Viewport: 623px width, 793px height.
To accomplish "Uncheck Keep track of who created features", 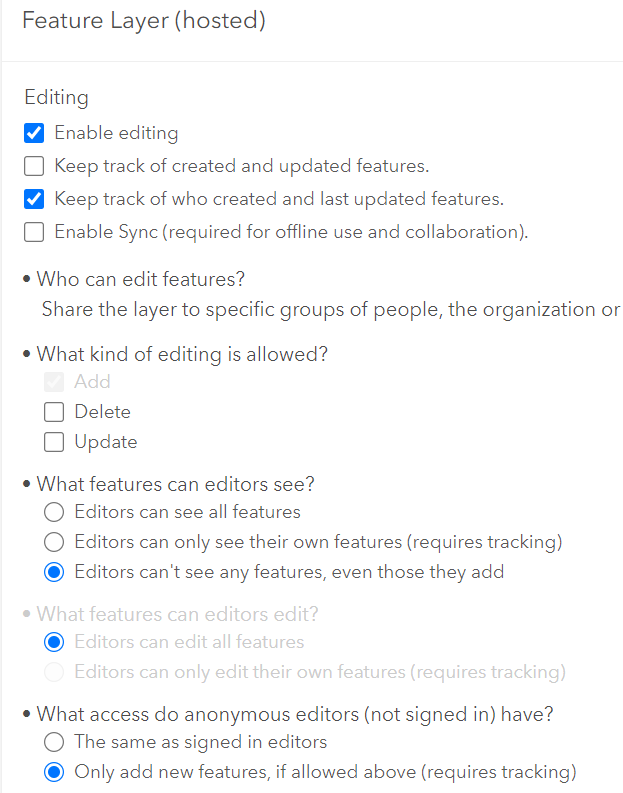I will pyautogui.click(x=34, y=199).
